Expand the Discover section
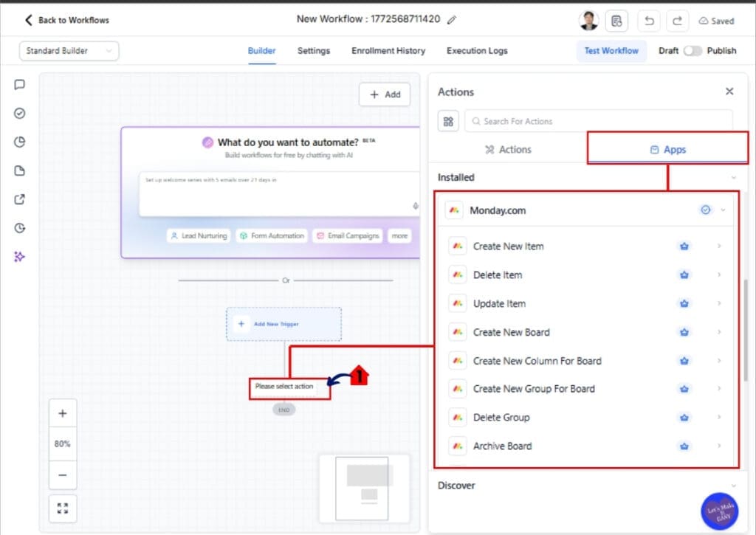756x535 pixels. [x=733, y=486]
